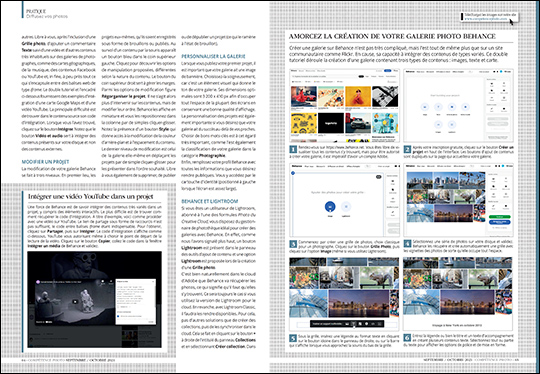
Task: Click the 'Personnaliser la galerie' section heading
Action: (x=213, y=56)
